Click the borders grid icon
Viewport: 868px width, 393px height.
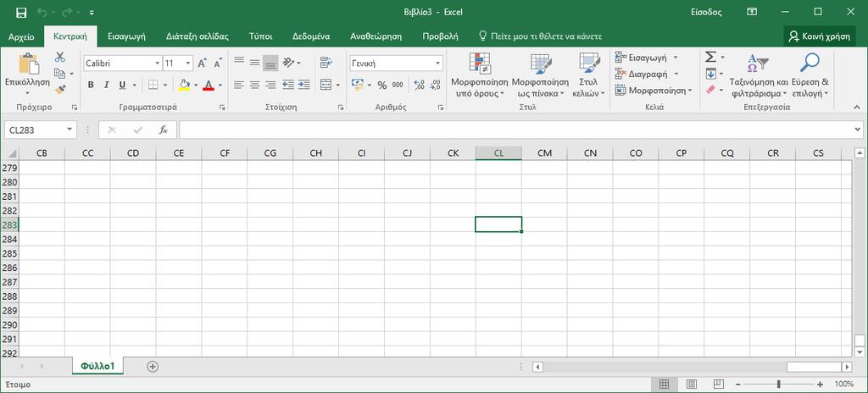[x=153, y=85]
